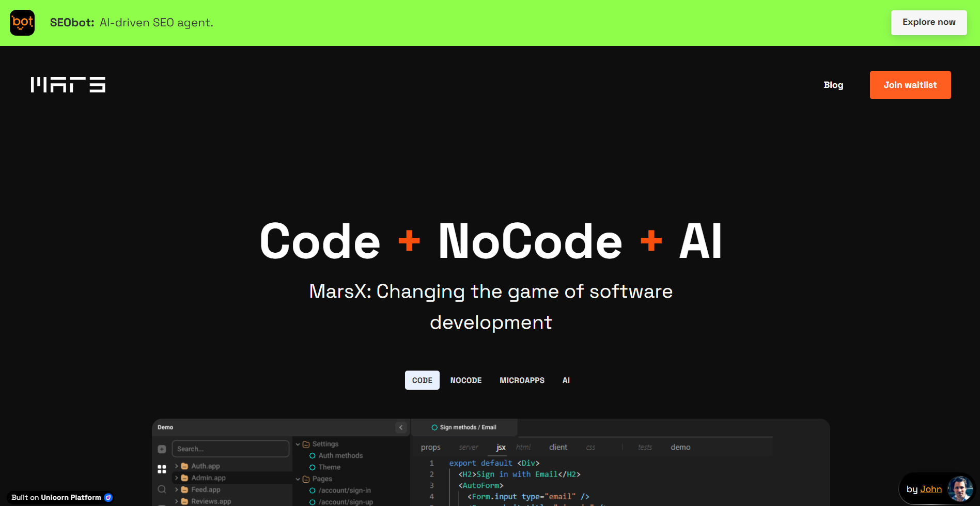Click the circle icon on Sign methods tab
Image resolution: width=980 pixels, height=506 pixels.
pos(434,427)
